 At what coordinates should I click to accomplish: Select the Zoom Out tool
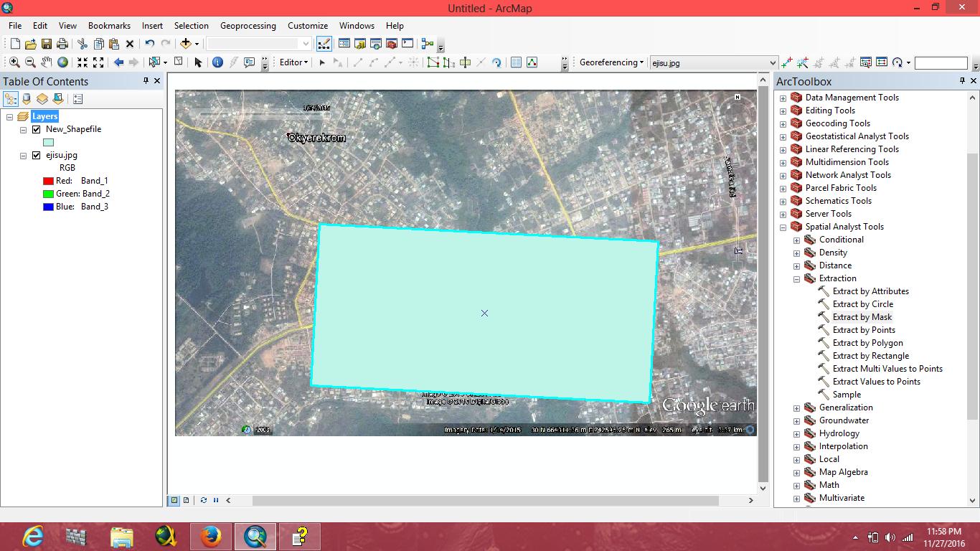tap(30, 62)
